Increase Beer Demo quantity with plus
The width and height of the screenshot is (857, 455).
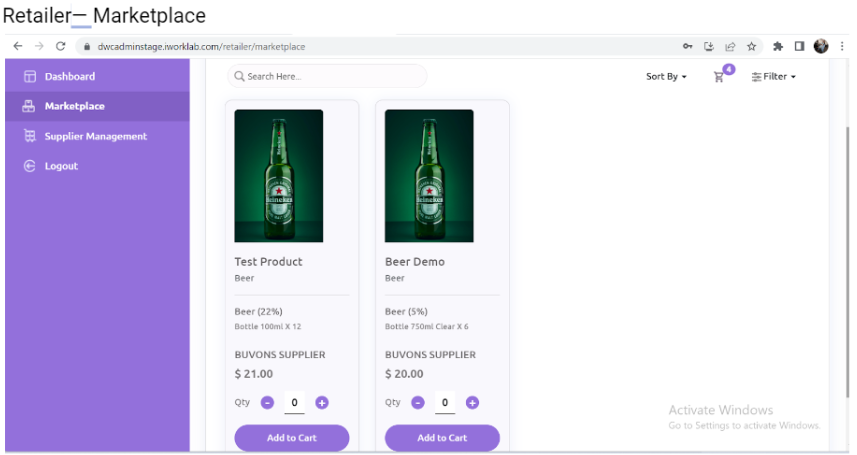click(x=472, y=403)
